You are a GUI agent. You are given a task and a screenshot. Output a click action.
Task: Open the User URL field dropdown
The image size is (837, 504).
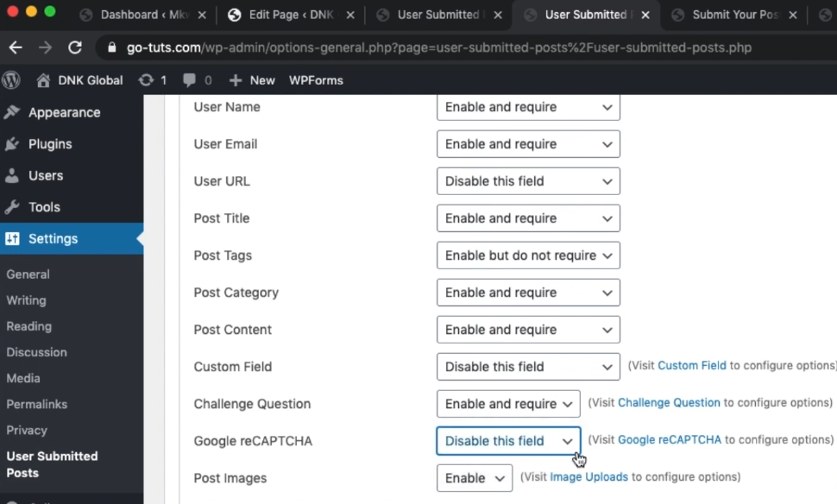(x=528, y=181)
